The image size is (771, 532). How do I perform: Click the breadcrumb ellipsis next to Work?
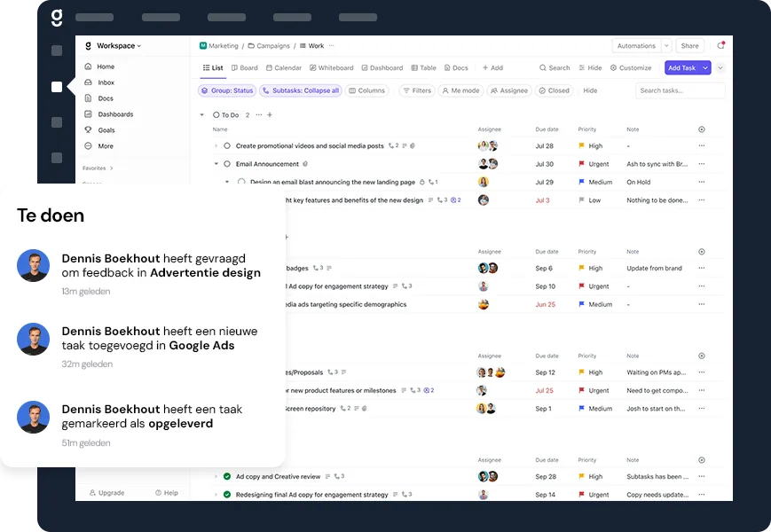click(x=332, y=46)
